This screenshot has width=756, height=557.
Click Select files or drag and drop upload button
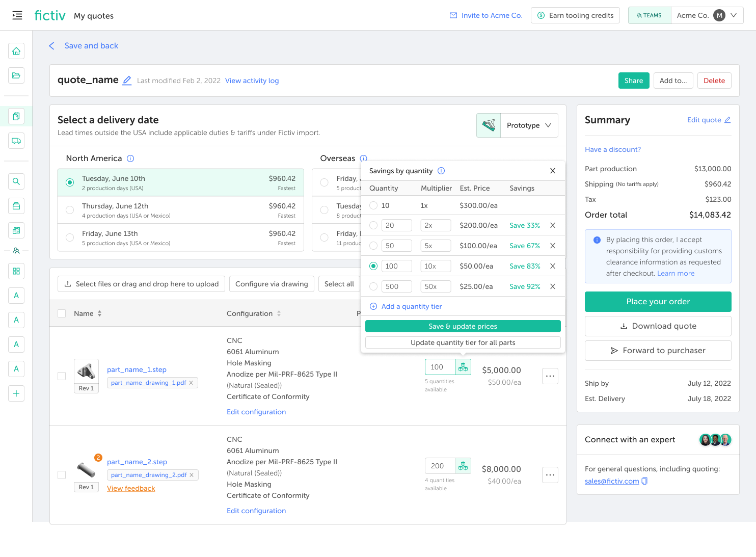[x=142, y=284]
